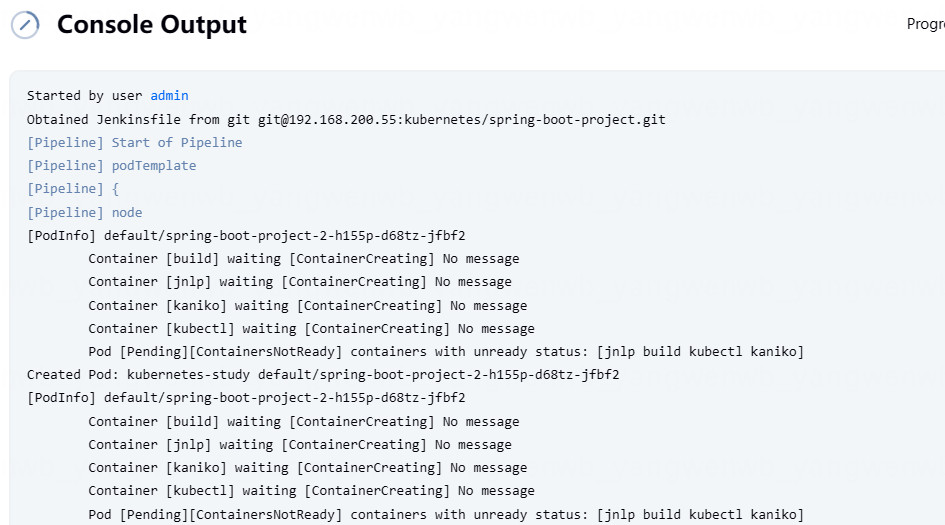Click the second PodInfo spring-boot-project line
This screenshot has height=525, width=945.
246,398
